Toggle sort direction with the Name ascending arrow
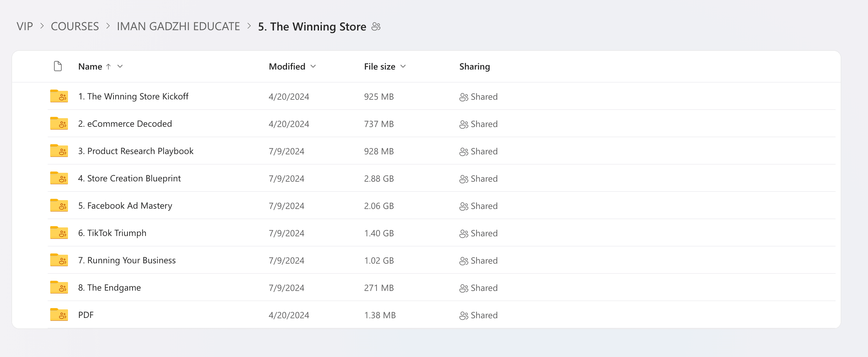 coord(109,67)
